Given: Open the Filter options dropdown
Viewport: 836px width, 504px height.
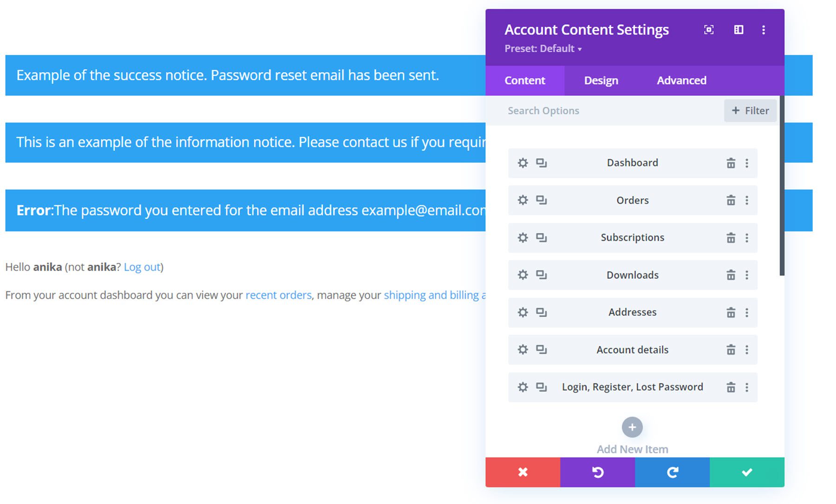Looking at the screenshot, I should point(750,111).
